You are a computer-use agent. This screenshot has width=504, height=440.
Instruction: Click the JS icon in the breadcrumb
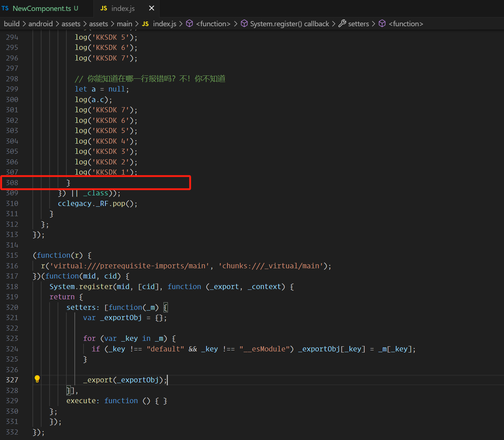tap(145, 24)
